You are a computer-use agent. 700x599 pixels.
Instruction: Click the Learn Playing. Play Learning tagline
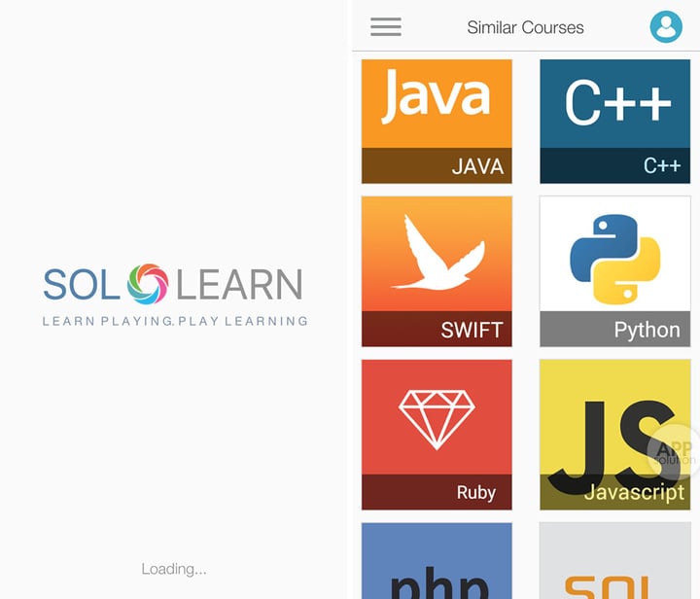click(x=175, y=321)
